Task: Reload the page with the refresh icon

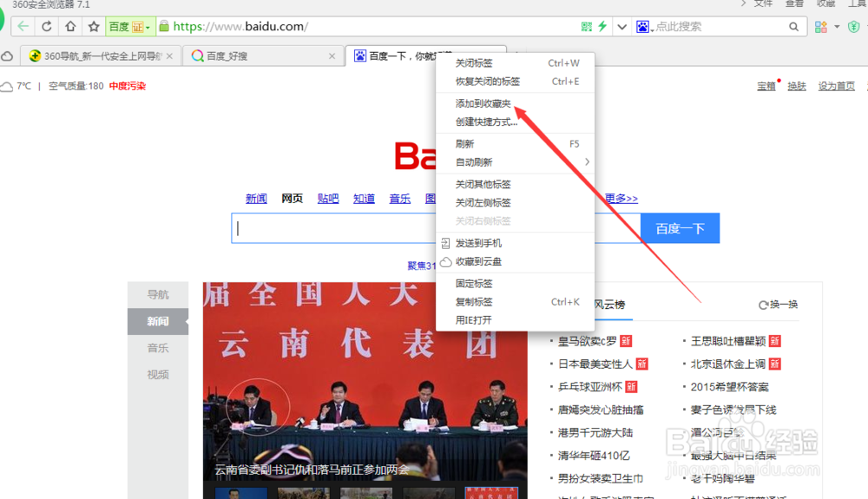Action: point(47,26)
